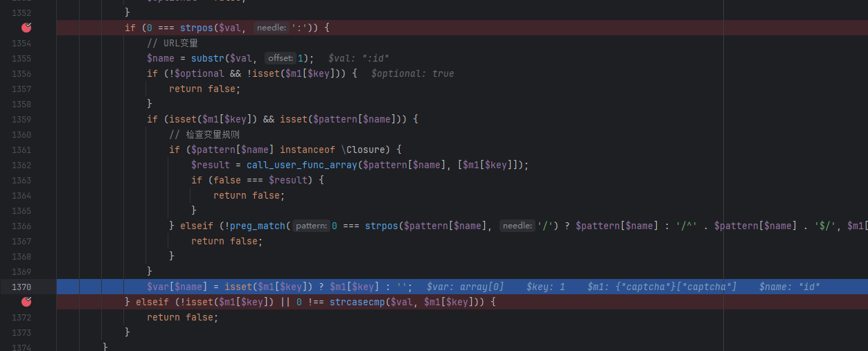
Task: Click line number 1373 in the gutter
Action: pyautogui.click(x=21, y=332)
